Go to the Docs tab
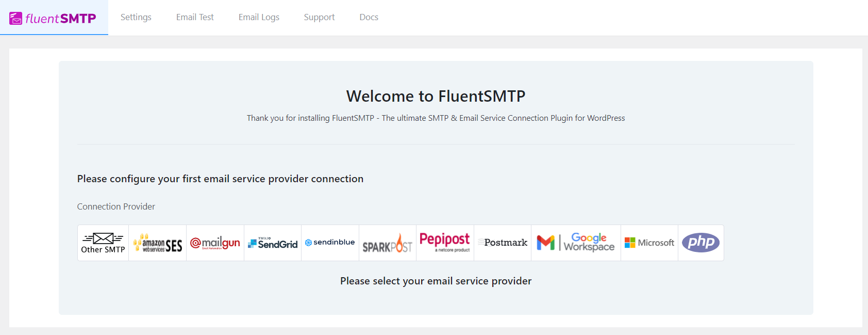Viewport: 868px width, 335px height. (369, 17)
